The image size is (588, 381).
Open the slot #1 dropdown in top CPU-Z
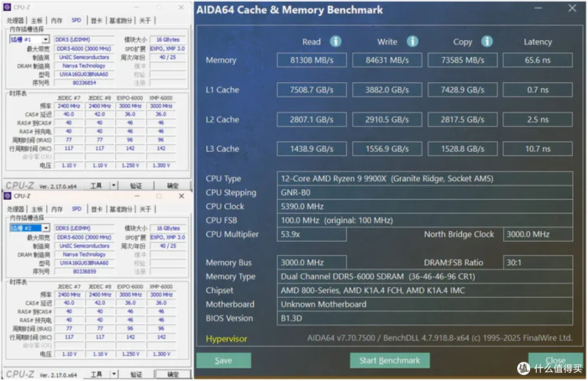[x=45, y=39]
